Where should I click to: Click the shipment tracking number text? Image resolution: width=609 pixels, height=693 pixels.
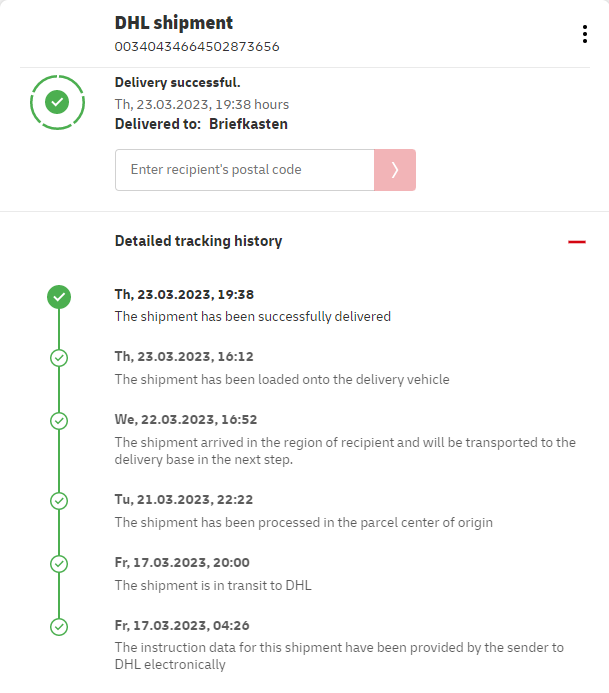[x=197, y=47]
